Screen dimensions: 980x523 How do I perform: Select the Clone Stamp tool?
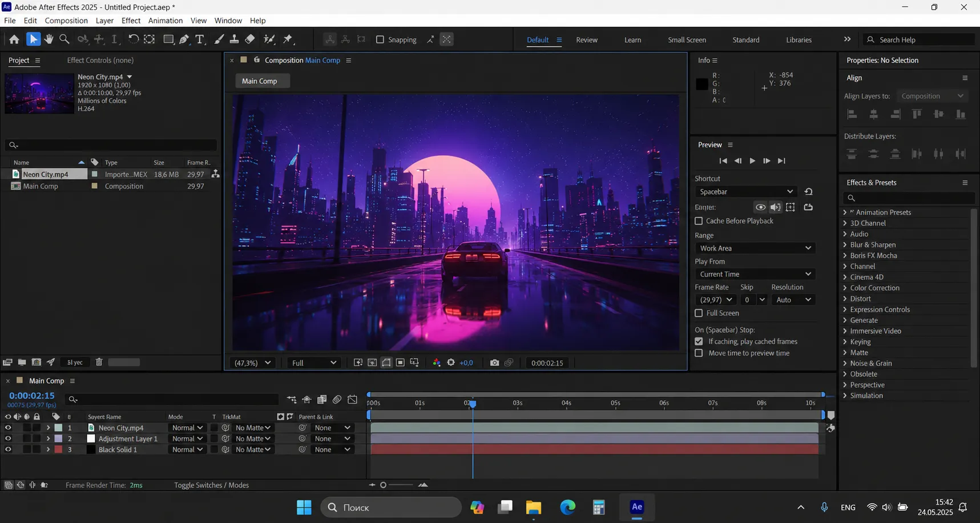pos(234,39)
